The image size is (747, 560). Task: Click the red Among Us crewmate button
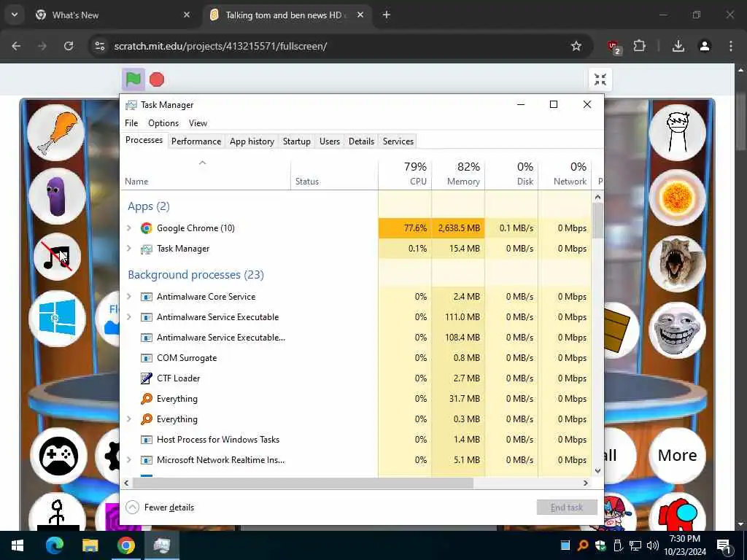[x=677, y=513]
